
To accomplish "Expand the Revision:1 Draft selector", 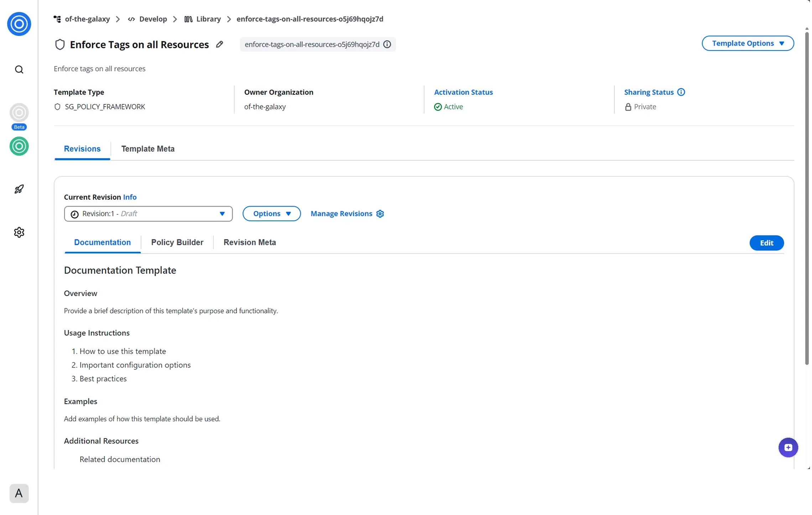I will tap(148, 214).
